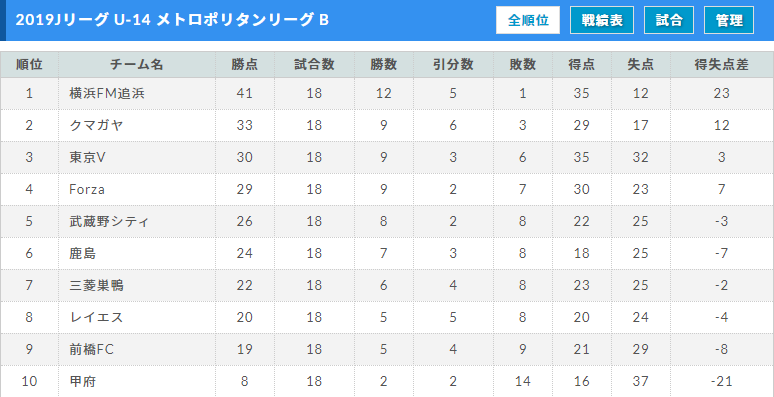Click the レイエス team name
The image size is (774, 397).
(96, 318)
